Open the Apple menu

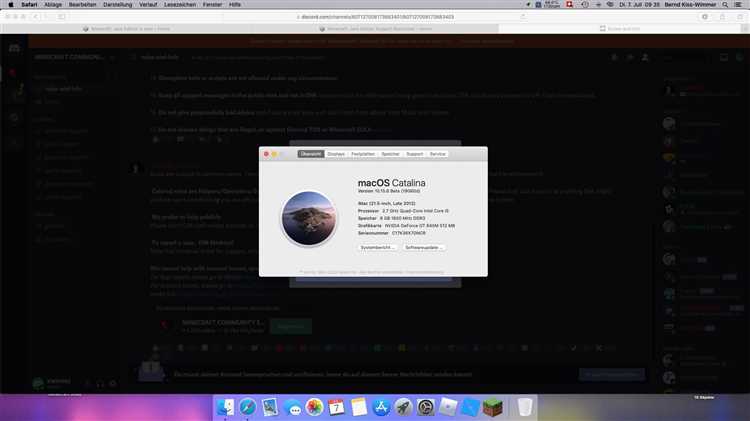(11, 4)
